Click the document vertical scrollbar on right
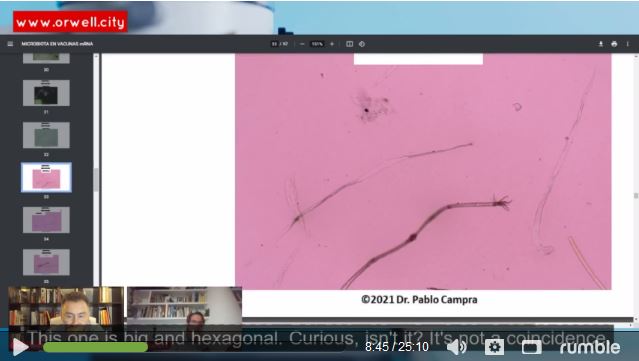Image resolution: width=639 pixels, height=361 pixels. pyautogui.click(x=636, y=196)
